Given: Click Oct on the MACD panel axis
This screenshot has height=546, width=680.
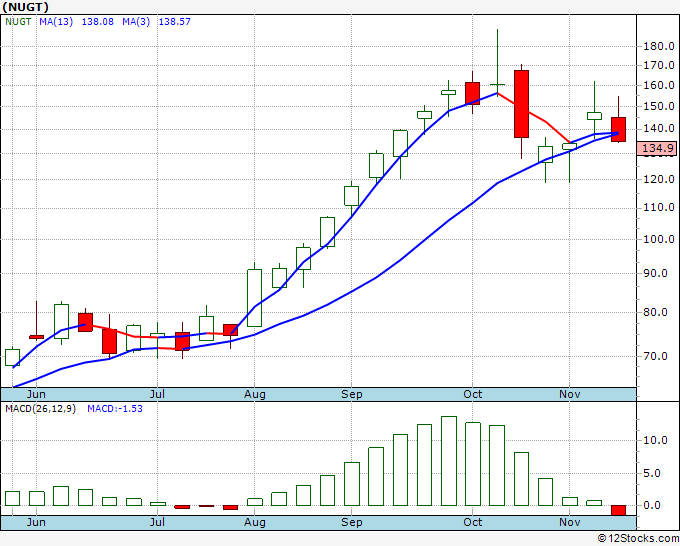Looking at the screenshot, I should coord(472,522).
